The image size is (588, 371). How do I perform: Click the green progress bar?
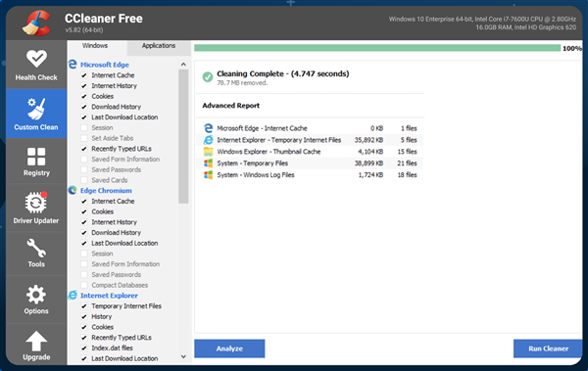(377, 48)
